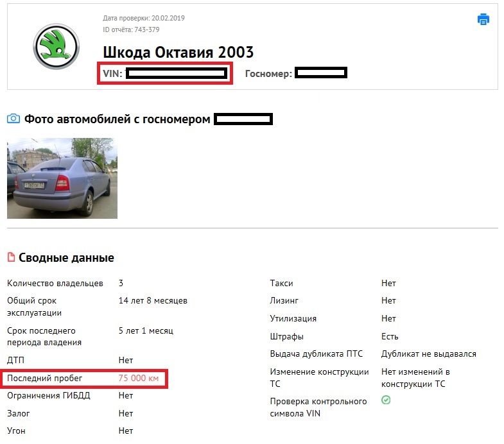504x444 pixels.
Task: Click the red 75 000 км mileage value
Action: tap(138, 379)
